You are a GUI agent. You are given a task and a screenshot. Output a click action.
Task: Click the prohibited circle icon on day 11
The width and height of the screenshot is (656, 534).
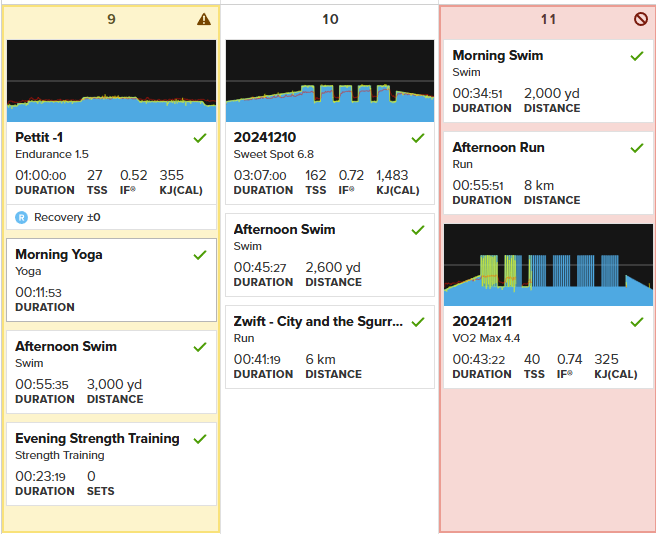click(x=641, y=19)
